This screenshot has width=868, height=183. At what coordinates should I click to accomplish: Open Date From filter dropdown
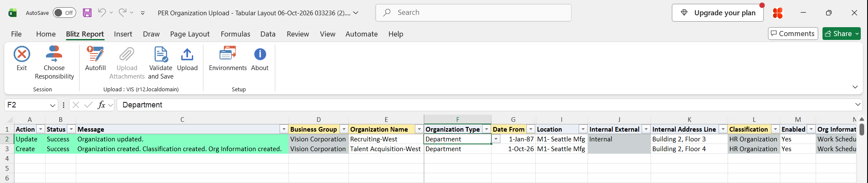point(531,129)
